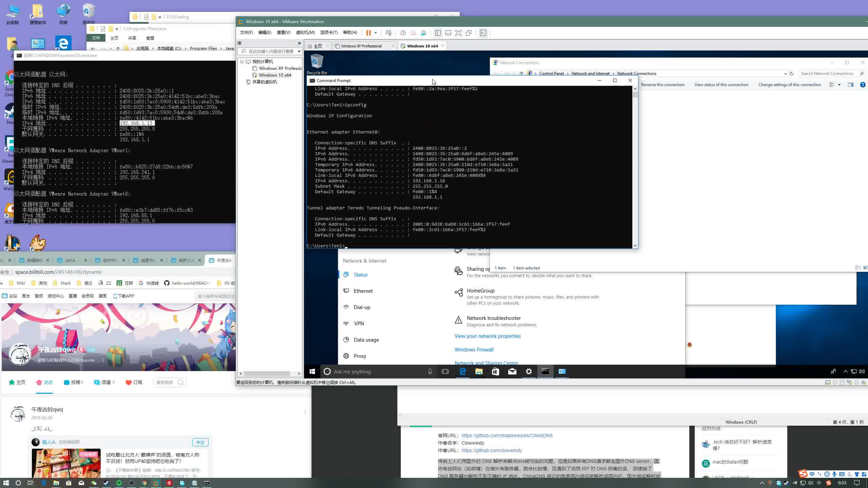Open the ChinaDNS GitHub URL link
Viewport: 868px width, 488px height.
click(507, 436)
